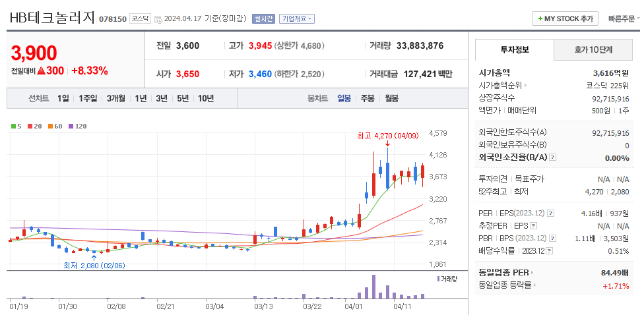
Task: Click the 거래량 value 33,883,876
Action: click(x=420, y=45)
